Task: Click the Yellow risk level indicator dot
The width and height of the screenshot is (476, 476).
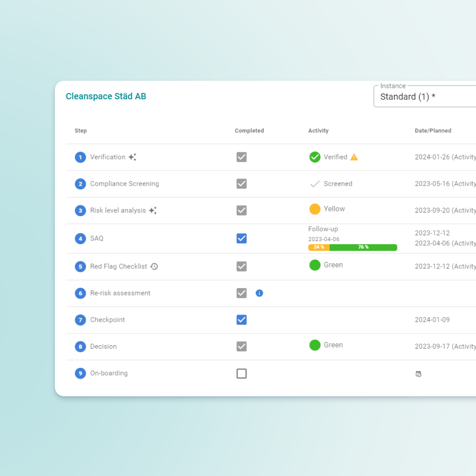Action: tap(315, 209)
